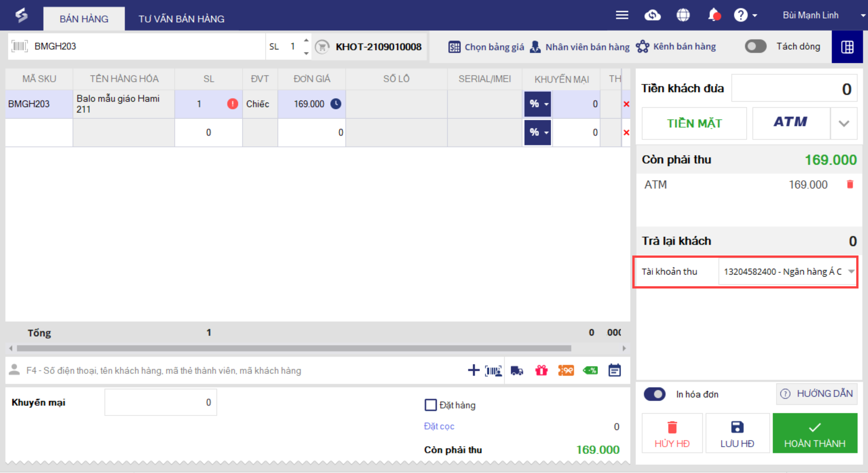Switch to Tư vấn bán hàng tab
Viewport: 868px width, 473px height.
181,19
